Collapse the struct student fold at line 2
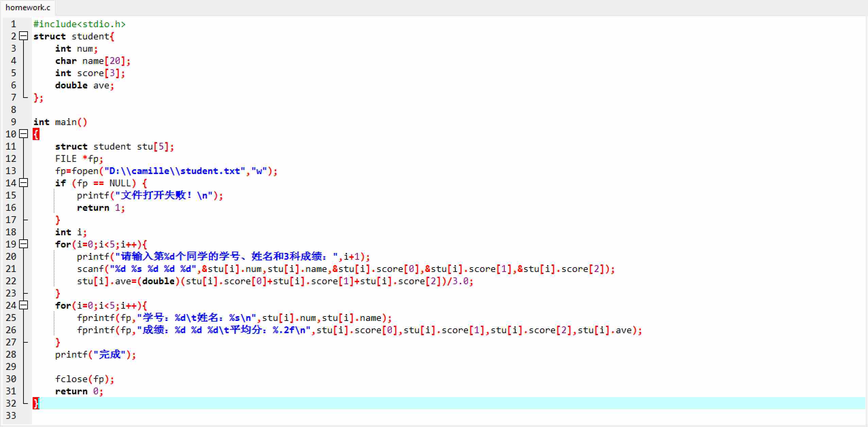This screenshot has width=868, height=427. point(23,36)
